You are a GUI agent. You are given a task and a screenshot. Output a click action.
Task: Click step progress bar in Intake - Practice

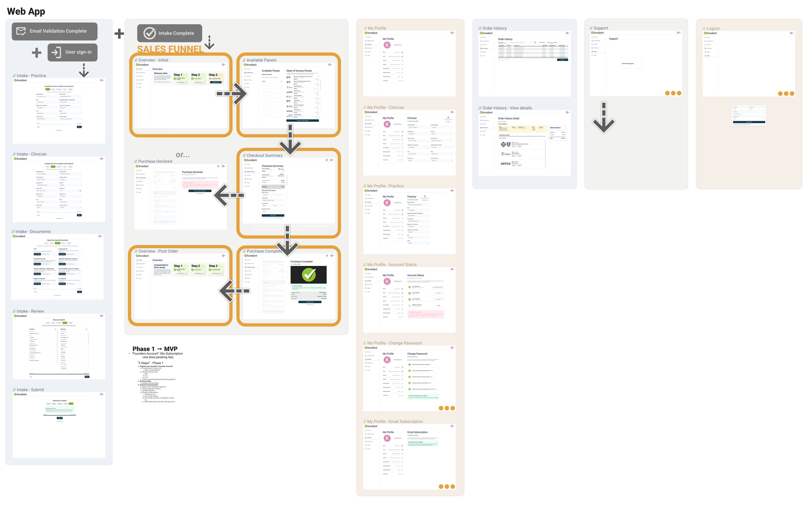tap(59, 125)
